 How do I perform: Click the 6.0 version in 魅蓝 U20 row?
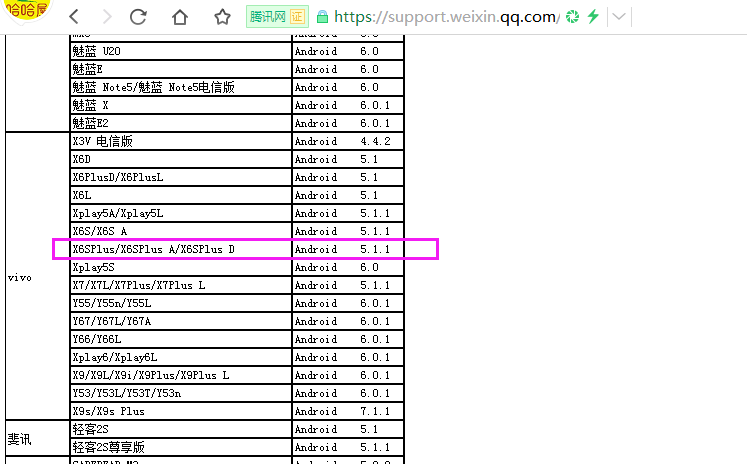(369, 51)
